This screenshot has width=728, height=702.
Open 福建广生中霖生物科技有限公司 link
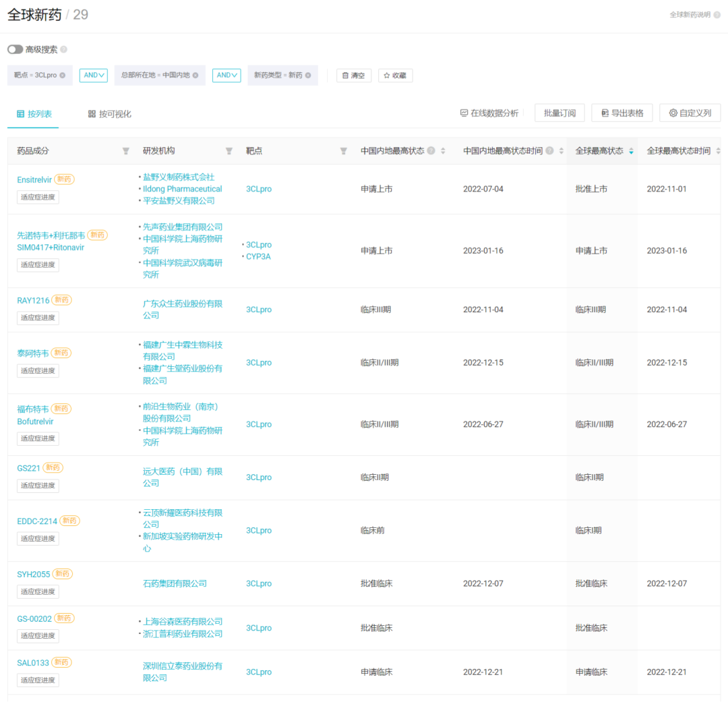(x=183, y=351)
